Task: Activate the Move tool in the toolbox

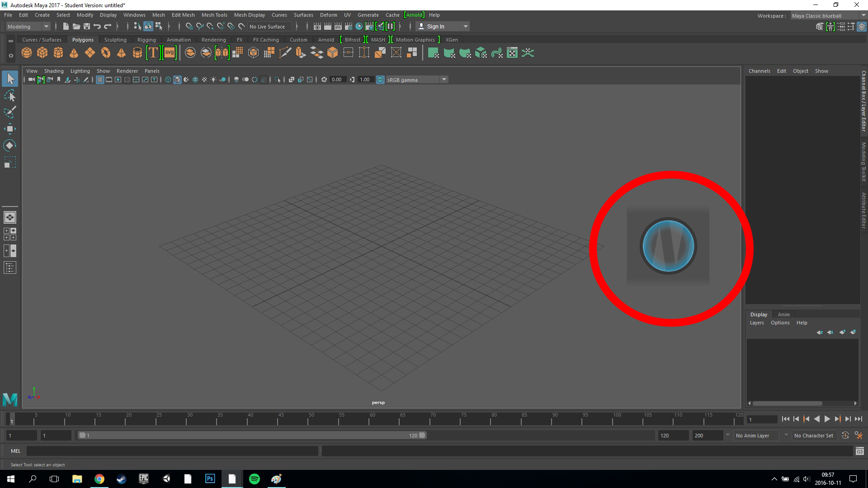Action: [9, 129]
